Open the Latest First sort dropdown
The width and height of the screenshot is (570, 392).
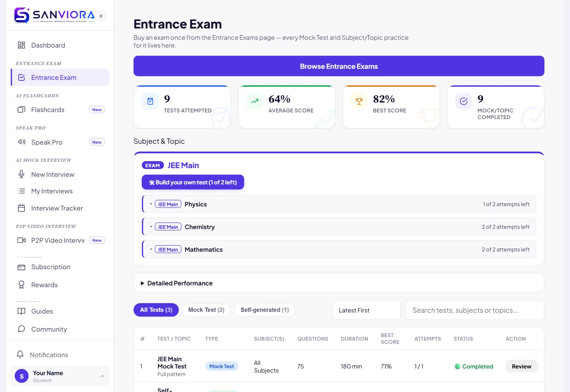click(367, 310)
